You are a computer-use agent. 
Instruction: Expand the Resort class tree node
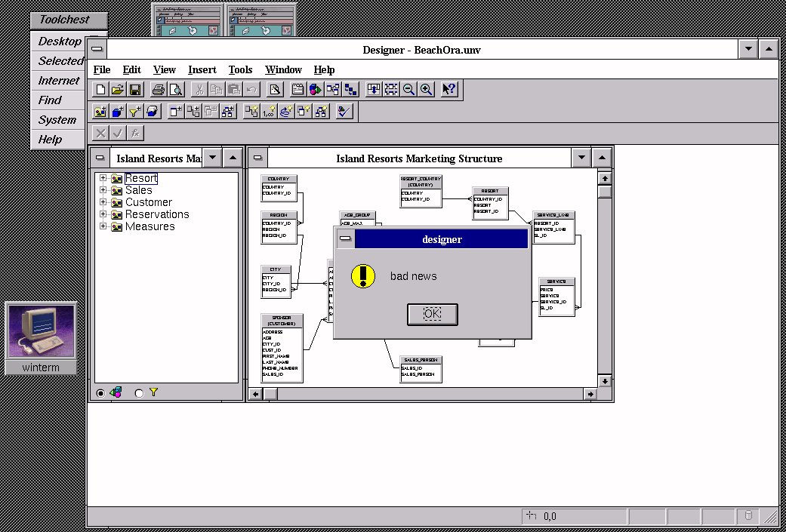click(103, 179)
